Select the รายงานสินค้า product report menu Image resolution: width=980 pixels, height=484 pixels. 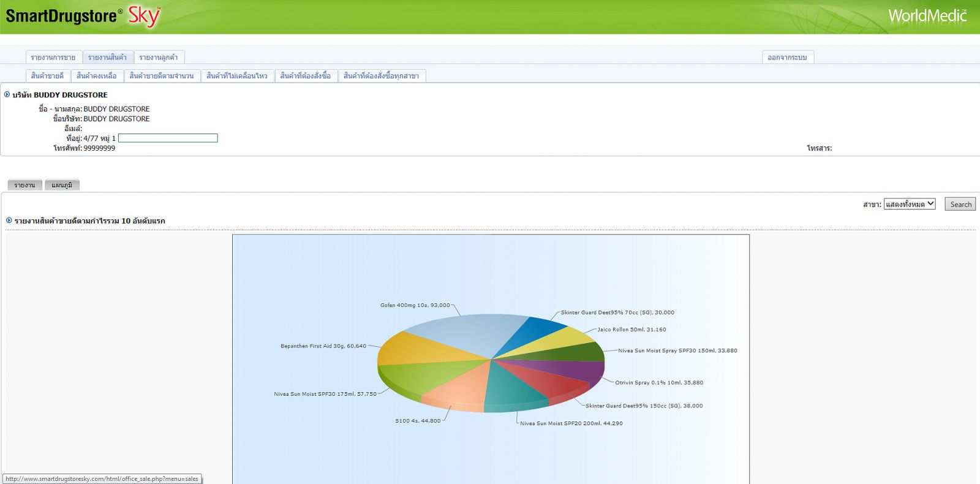[107, 58]
